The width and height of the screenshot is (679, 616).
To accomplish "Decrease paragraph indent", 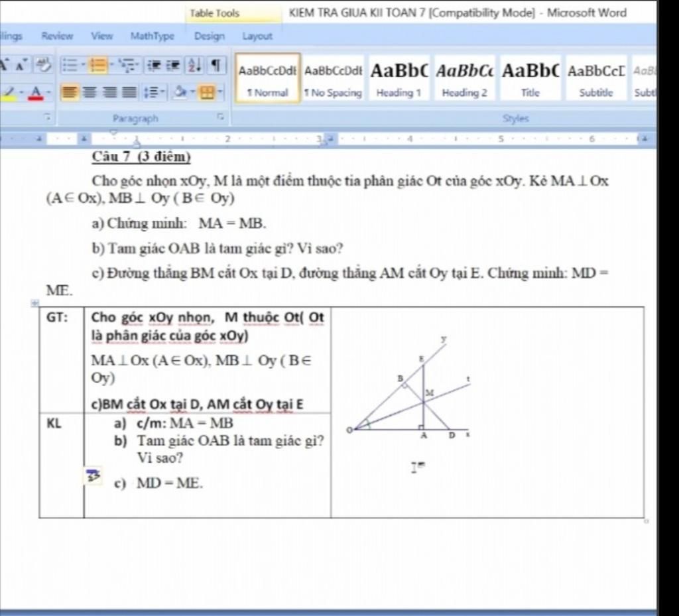I will 154,66.
